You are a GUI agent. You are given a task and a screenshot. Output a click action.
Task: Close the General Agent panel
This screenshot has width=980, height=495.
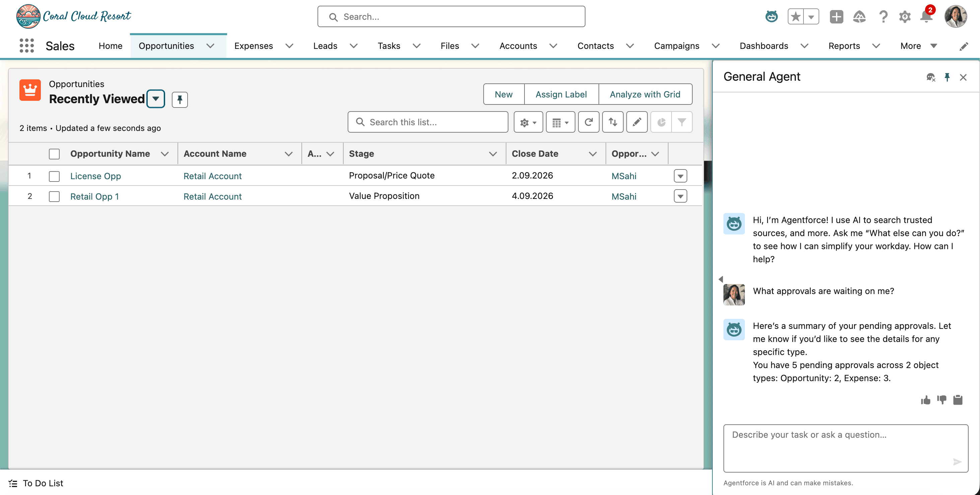coord(963,77)
